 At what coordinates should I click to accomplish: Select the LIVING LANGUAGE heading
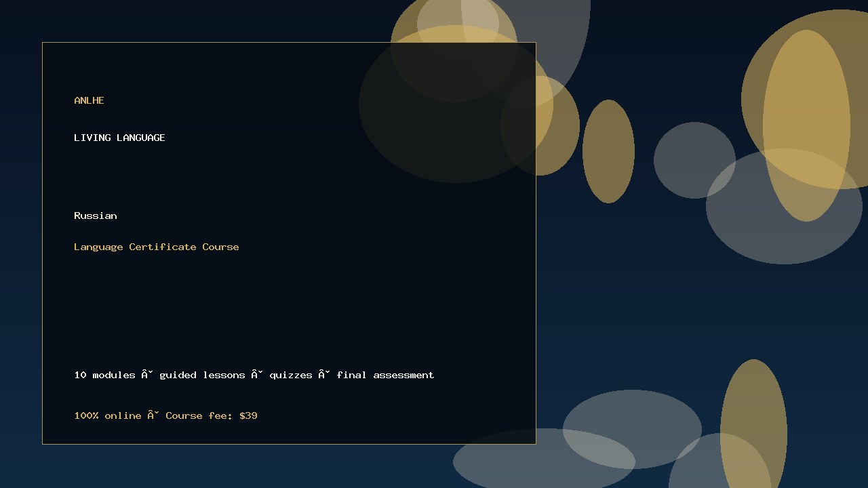tap(119, 138)
